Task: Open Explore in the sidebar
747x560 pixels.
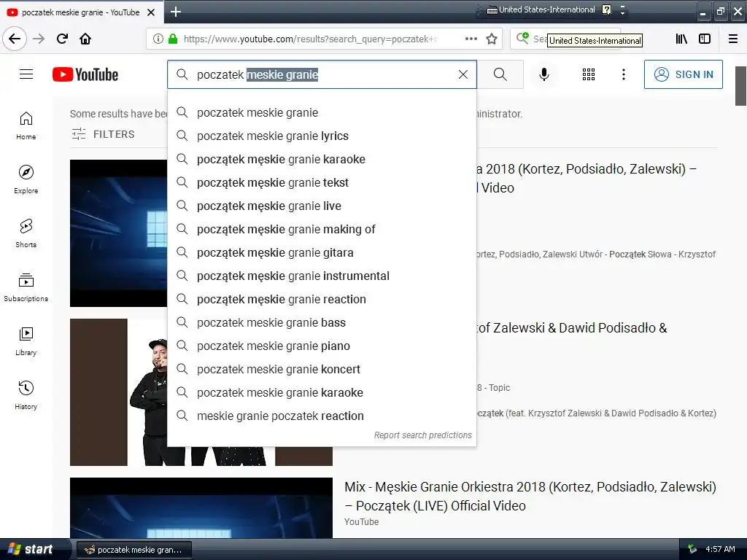Action: 26,179
